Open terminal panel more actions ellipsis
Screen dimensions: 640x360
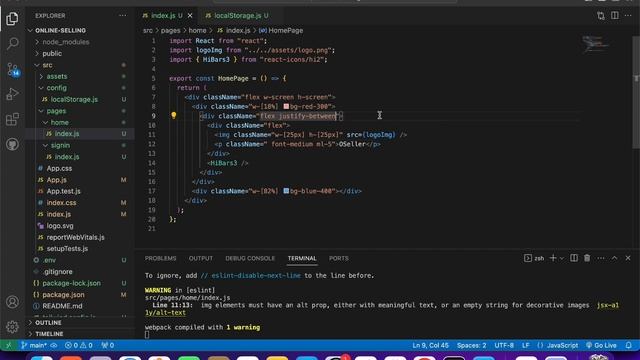click(x=601, y=258)
